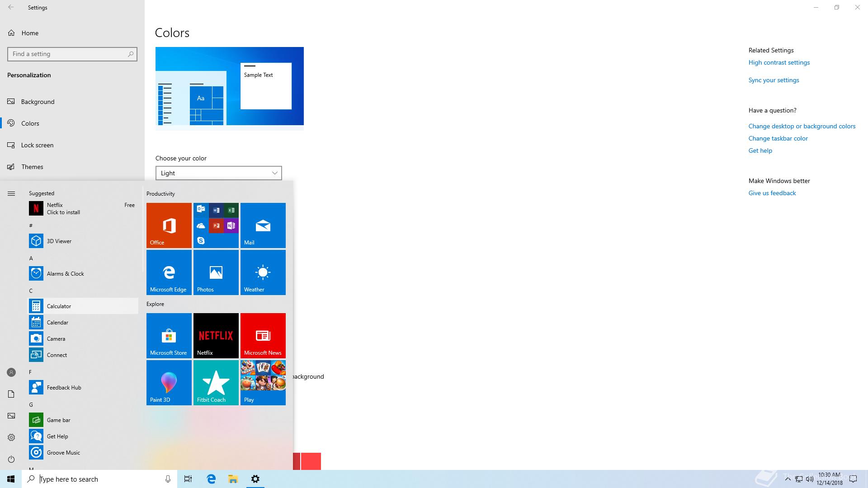
Task: Open Calculator from the Start list
Action: click(x=83, y=306)
